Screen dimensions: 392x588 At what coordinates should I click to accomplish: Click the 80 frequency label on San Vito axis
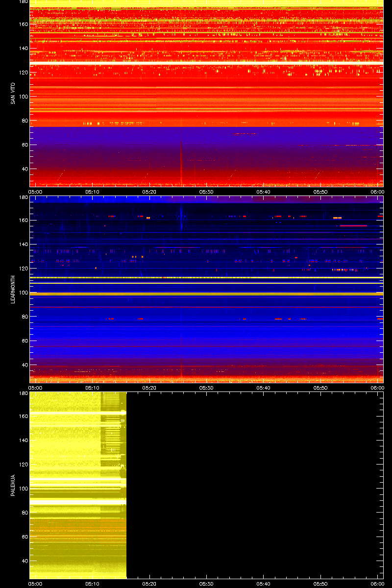pos(24,121)
